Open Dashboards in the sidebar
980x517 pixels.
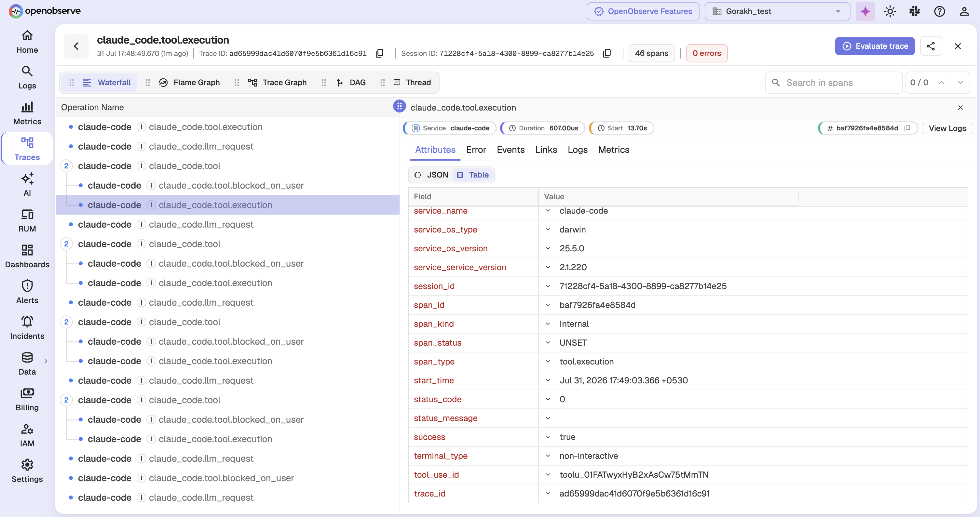click(27, 256)
